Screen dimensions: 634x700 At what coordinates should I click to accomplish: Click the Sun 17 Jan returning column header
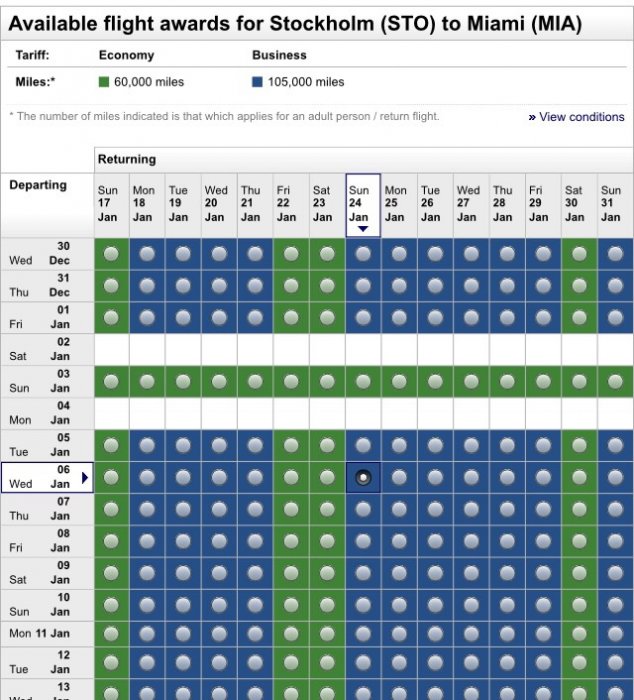(108, 204)
